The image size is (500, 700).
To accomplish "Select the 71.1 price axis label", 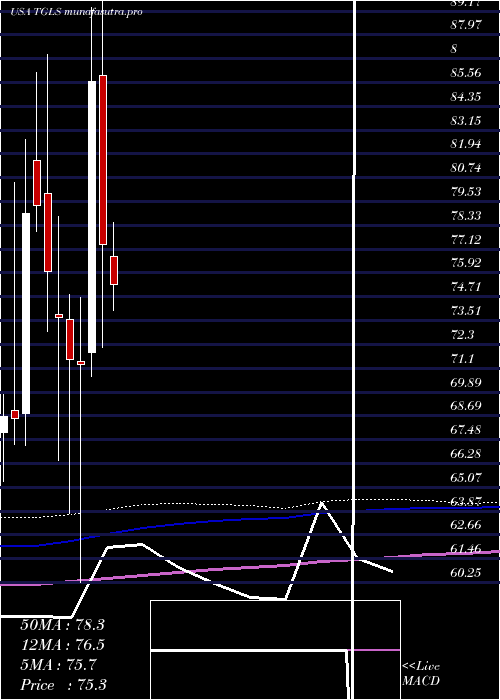I will [x=462, y=358].
